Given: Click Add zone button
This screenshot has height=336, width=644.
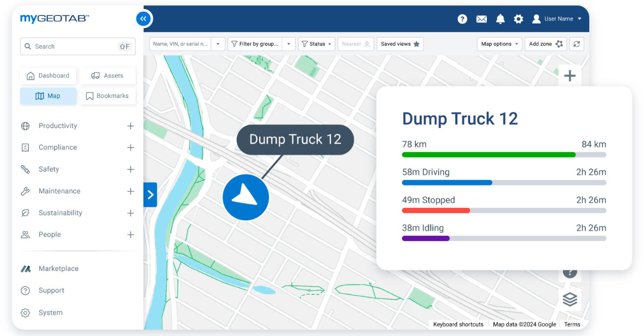Looking at the screenshot, I should point(546,44).
